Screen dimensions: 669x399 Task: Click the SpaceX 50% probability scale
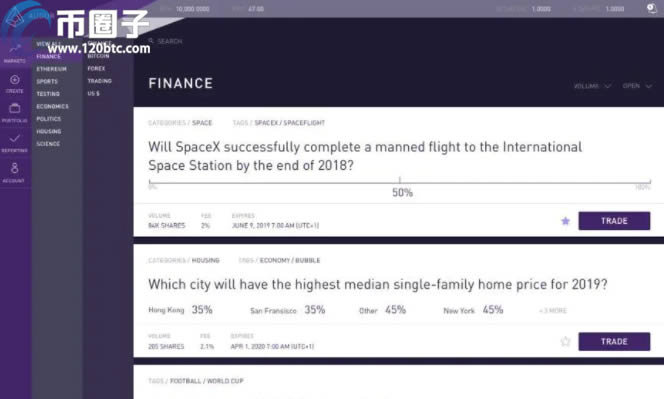pos(400,183)
